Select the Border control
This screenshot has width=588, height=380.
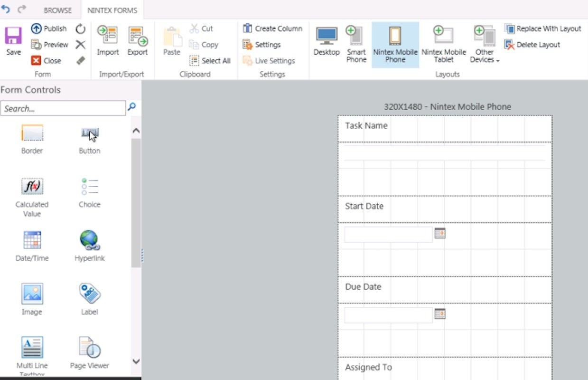(x=32, y=140)
